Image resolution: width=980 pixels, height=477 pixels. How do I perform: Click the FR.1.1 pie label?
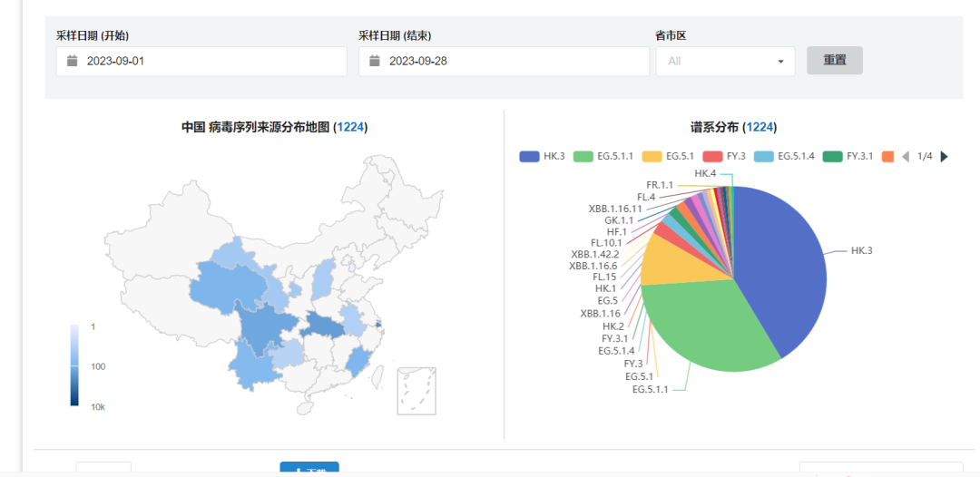click(660, 185)
